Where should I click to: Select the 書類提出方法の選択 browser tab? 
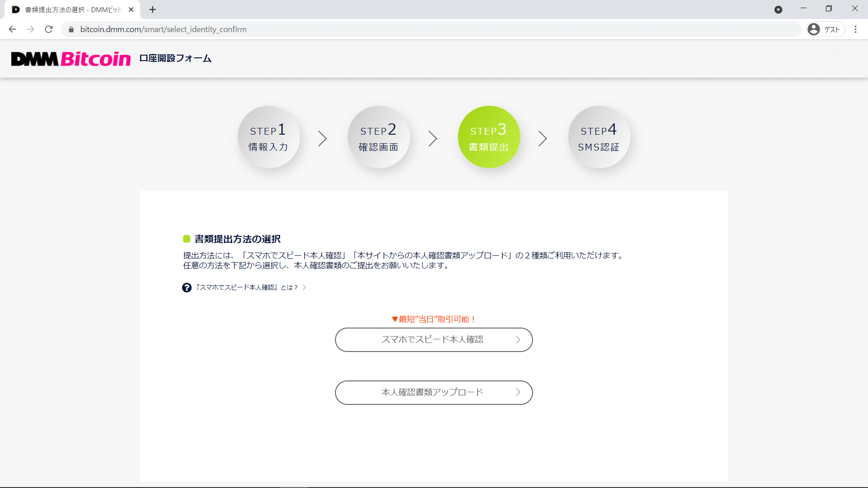click(72, 9)
